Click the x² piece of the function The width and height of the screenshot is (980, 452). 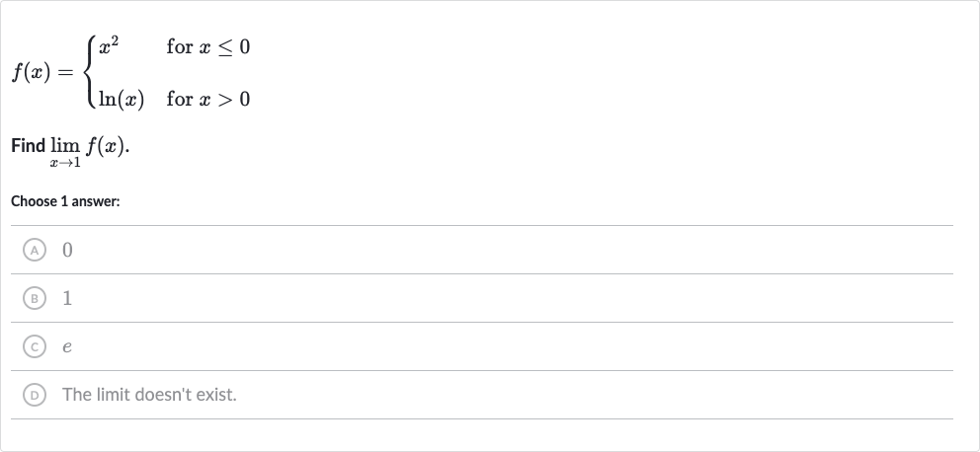[109, 46]
